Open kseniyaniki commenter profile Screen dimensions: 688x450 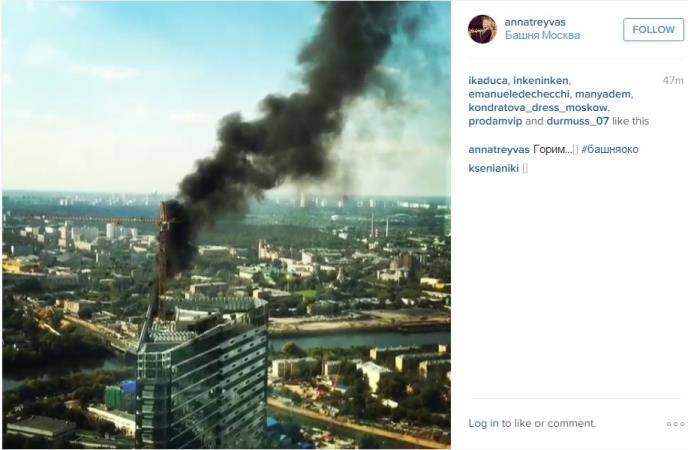click(x=494, y=168)
